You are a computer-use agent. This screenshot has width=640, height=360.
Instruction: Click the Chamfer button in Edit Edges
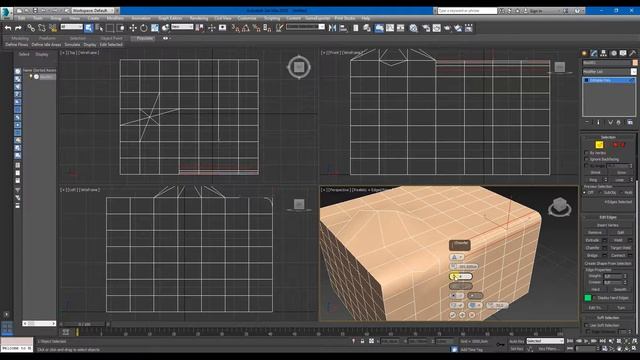click(x=592, y=248)
